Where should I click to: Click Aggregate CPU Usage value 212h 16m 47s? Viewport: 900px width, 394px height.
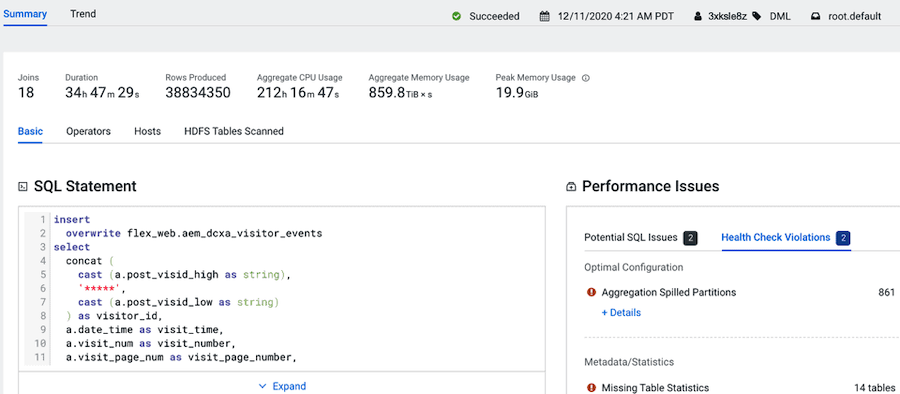tap(298, 92)
